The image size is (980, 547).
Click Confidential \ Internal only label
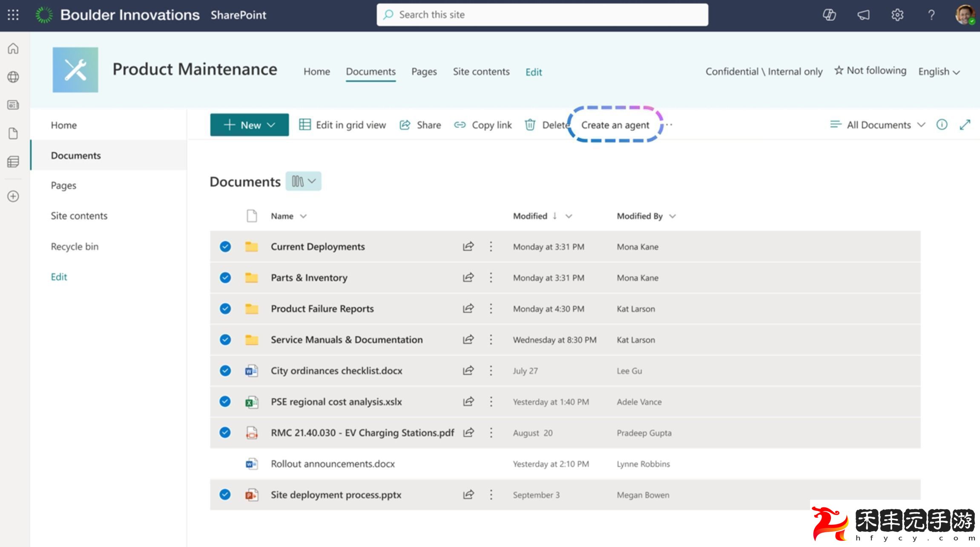[x=764, y=72]
